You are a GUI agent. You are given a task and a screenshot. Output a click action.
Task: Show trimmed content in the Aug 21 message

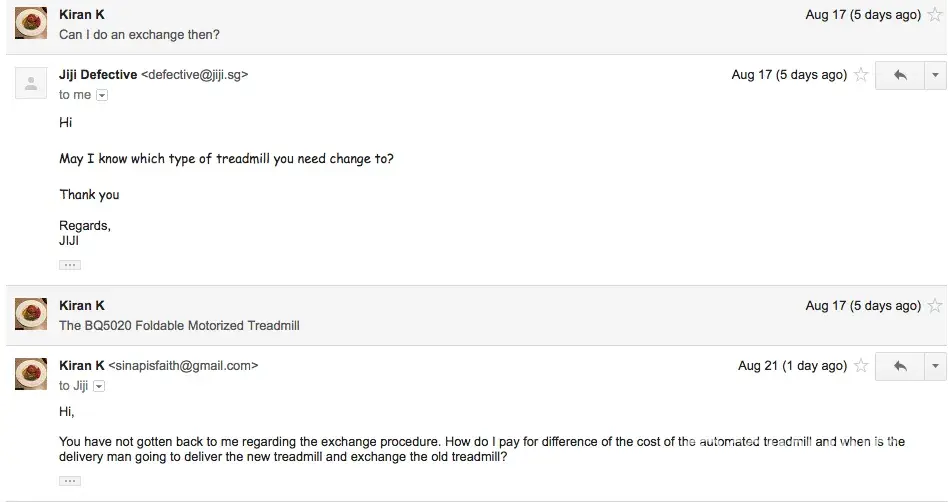coord(69,481)
